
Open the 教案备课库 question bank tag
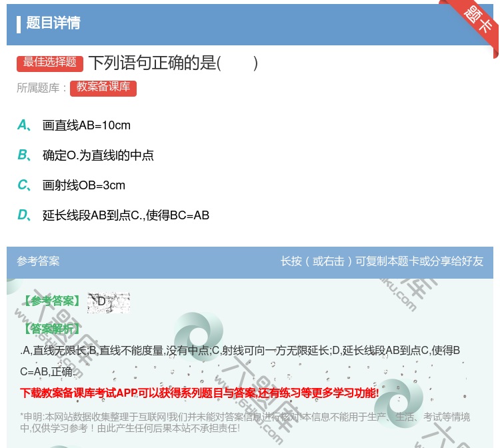pyautogui.click(x=103, y=88)
